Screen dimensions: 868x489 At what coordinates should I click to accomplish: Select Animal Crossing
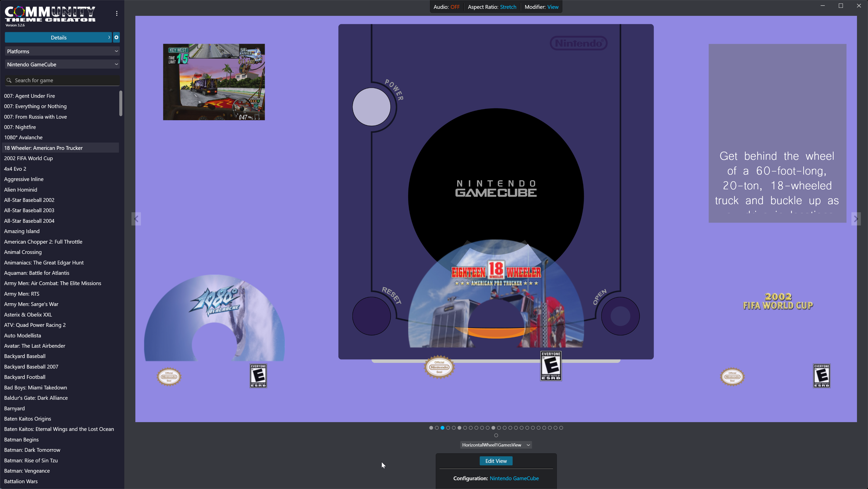(x=61, y=252)
